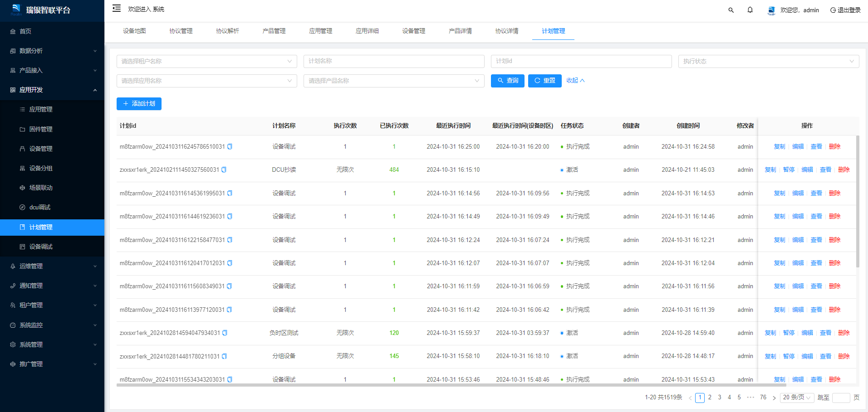The image size is (868, 412).
Task: Click 暂停 for DCU抄读 plan
Action: click(x=789, y=170)
